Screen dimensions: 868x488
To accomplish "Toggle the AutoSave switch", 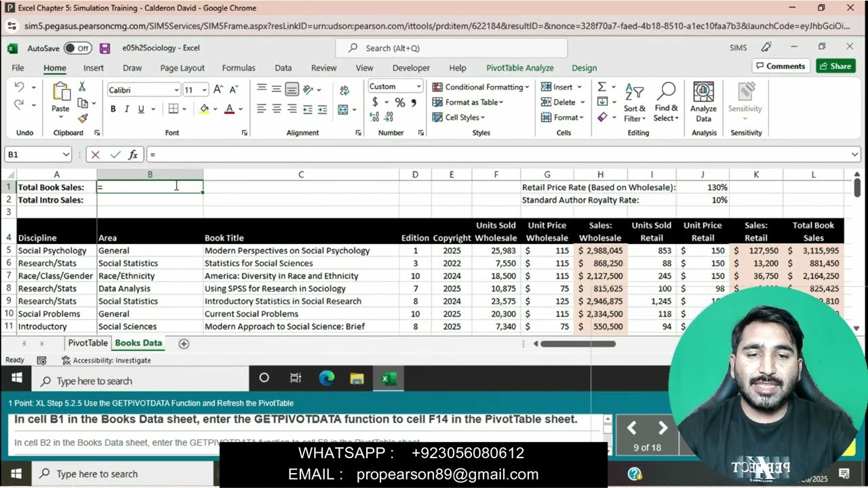I will tap(78, 48).
